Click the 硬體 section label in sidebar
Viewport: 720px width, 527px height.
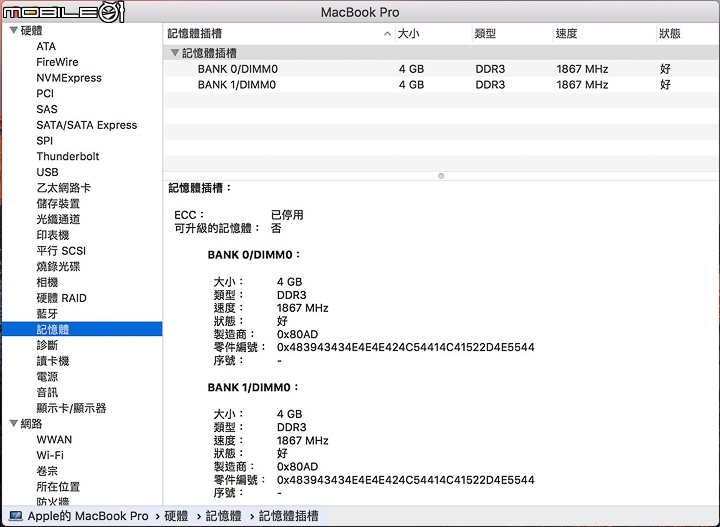click(x=31, y=30)
